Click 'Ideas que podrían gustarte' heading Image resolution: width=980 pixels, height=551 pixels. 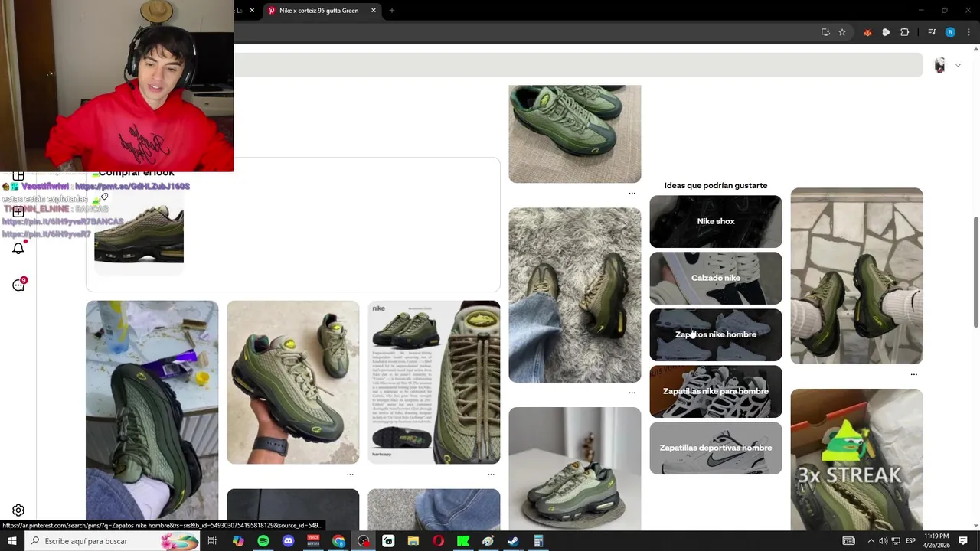(x=716, y=185)
